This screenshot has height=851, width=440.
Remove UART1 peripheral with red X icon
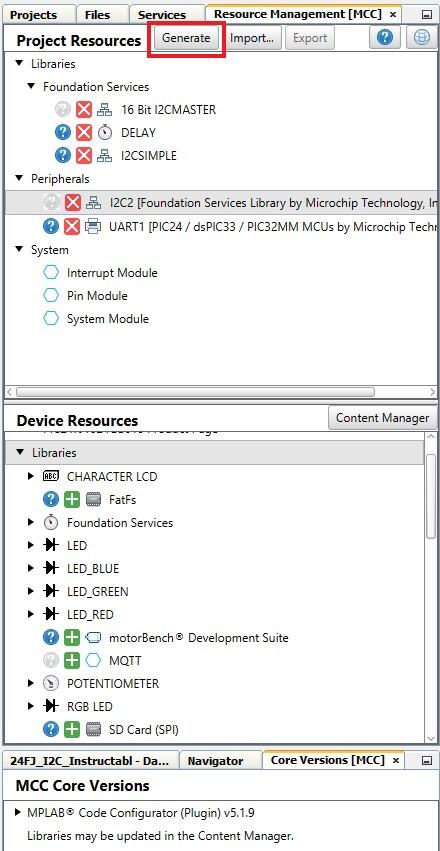pyautogui.click(x=72, y=226)
